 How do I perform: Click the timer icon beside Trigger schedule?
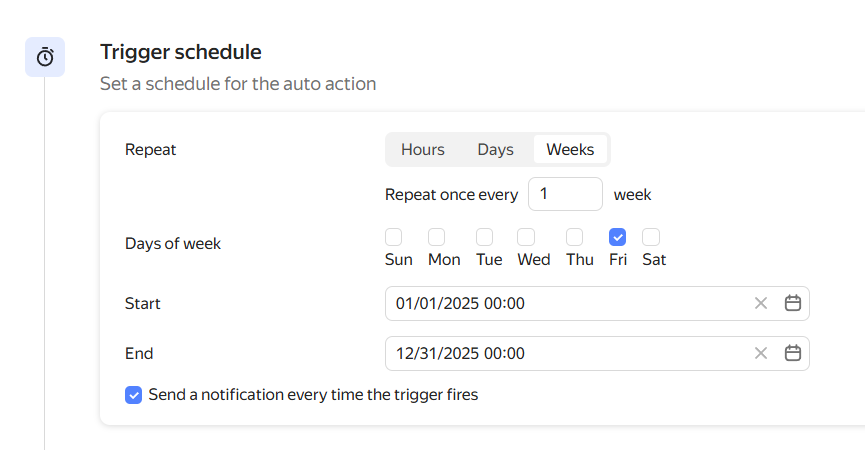click(x=45, y=58)
